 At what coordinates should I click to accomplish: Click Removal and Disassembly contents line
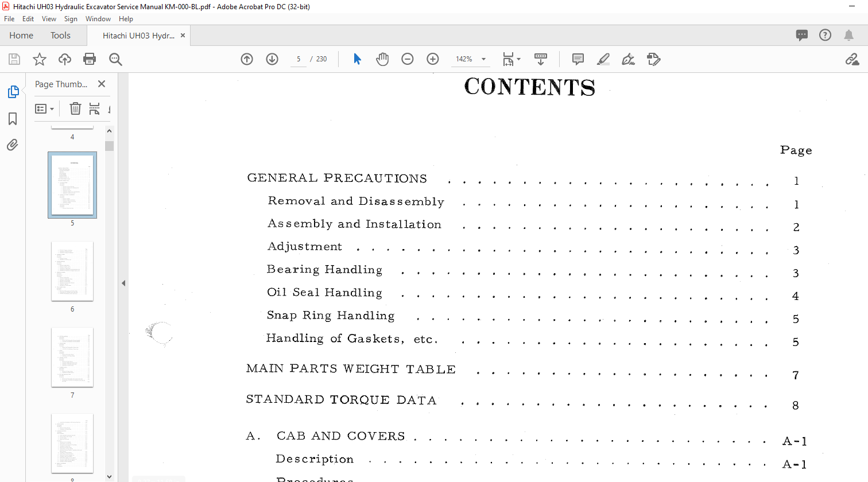click(356, 201)
